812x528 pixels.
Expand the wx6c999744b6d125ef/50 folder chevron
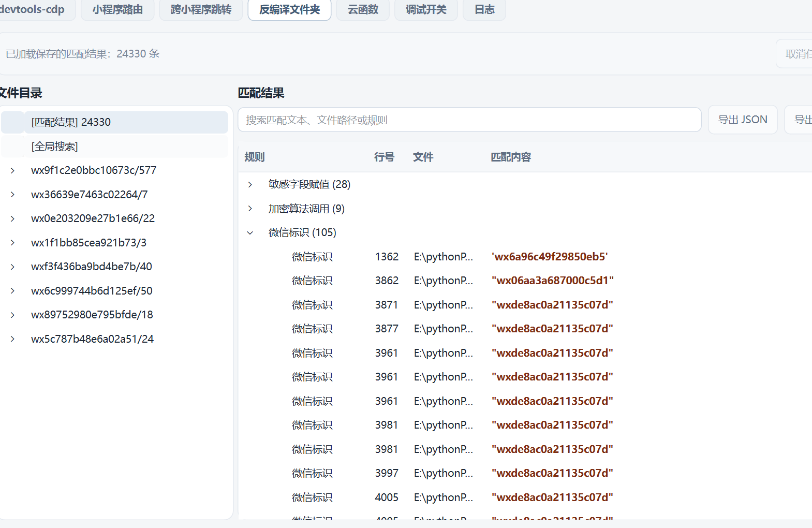pyautogui.click(x=12, y=291)
